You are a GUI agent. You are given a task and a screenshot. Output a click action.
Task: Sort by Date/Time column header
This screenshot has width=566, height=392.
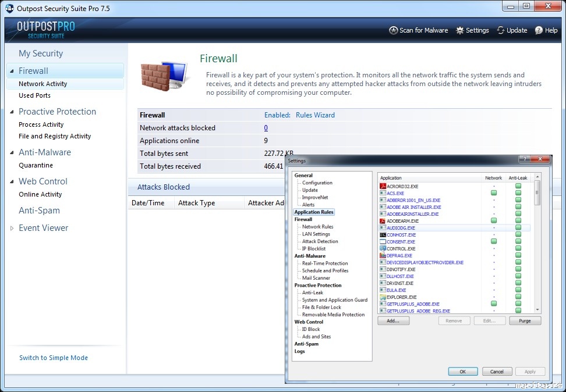click(x=151, y=202)
